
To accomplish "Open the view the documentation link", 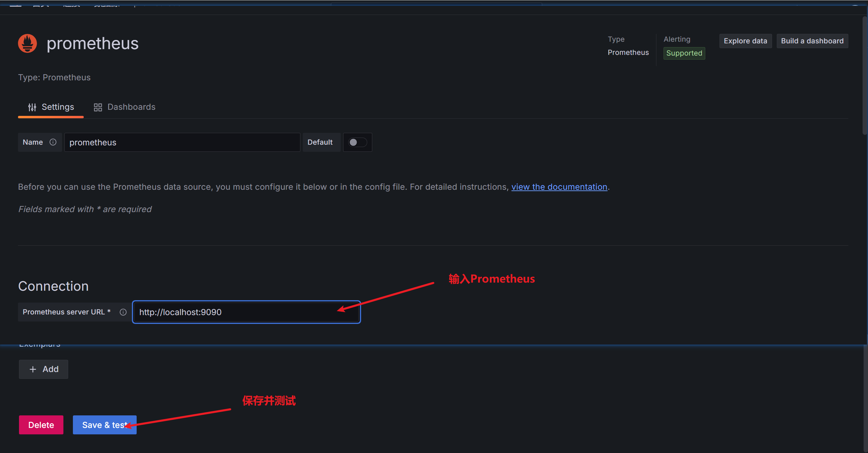I will [x=559, y=187].
